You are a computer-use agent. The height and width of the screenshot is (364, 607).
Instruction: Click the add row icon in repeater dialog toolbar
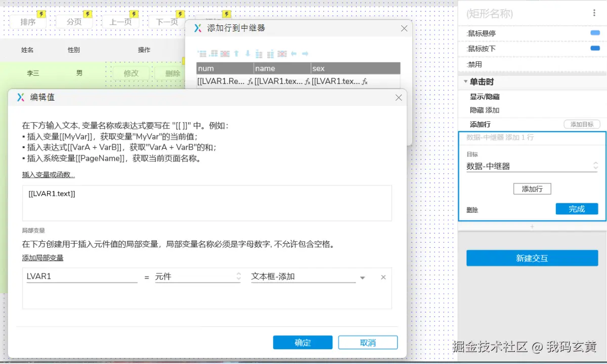pos(202,54)
